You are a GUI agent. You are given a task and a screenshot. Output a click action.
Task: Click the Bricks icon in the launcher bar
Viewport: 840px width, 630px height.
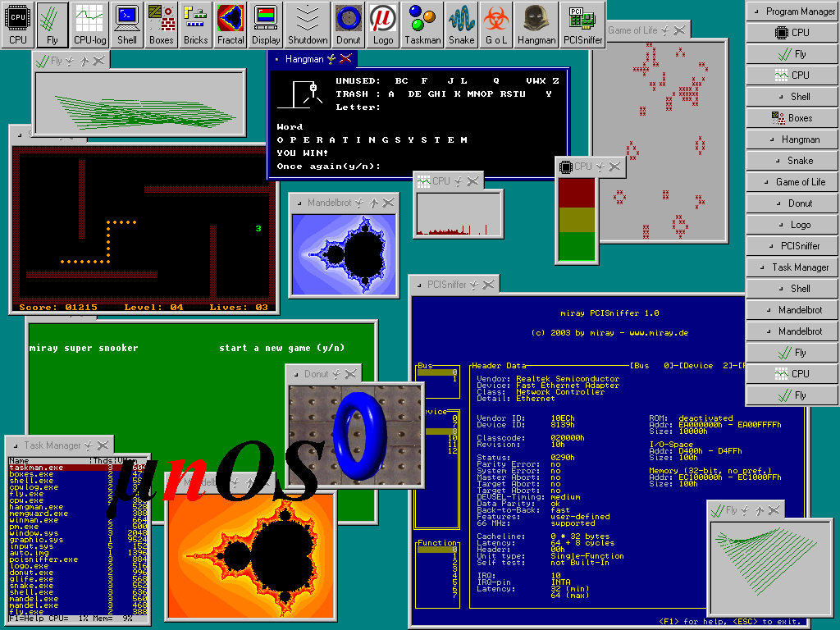(196, 24)
